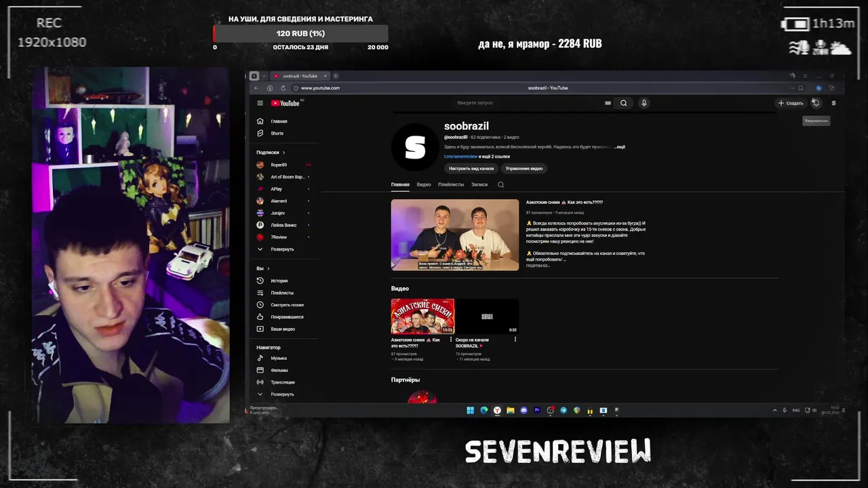Start voice search with microphone icon

644,103
